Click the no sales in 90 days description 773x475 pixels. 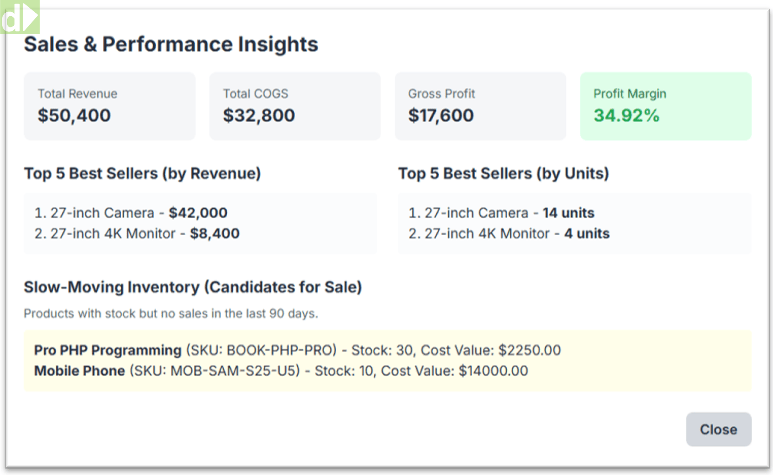click(x=171, y=313)
